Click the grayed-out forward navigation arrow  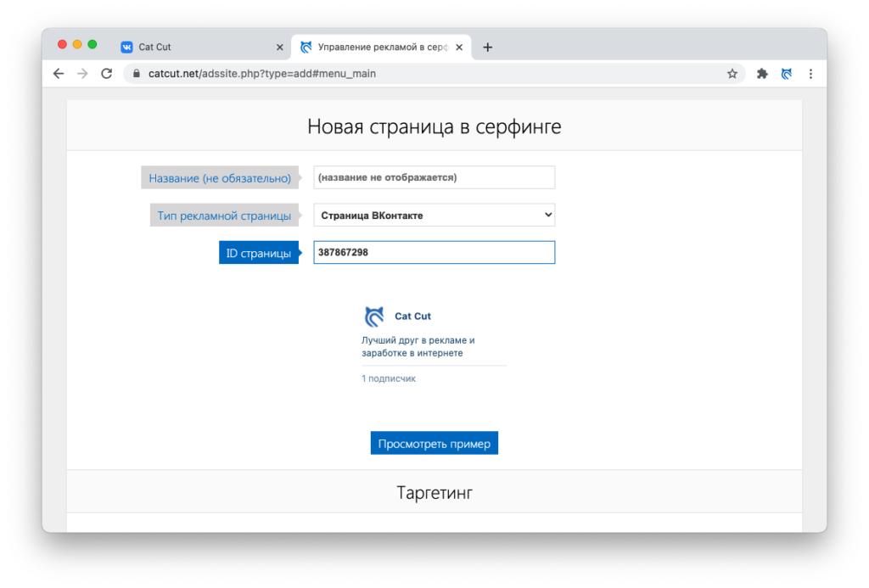81,74
